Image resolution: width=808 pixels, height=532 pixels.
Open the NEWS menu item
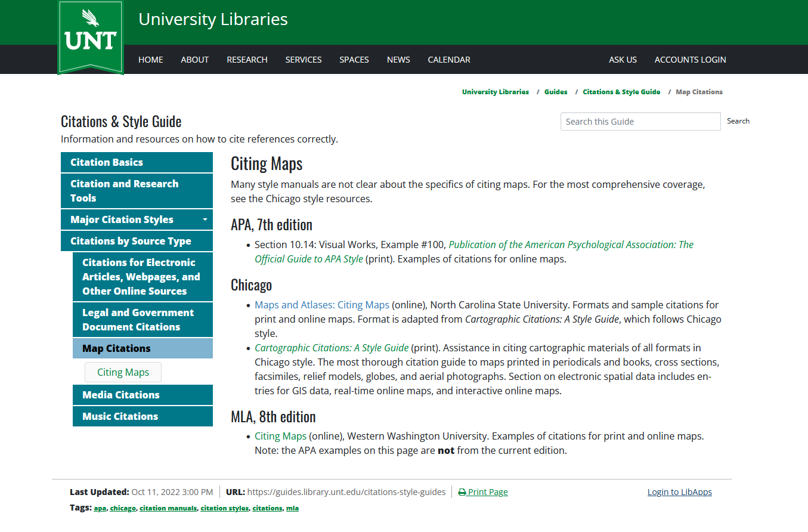pyautogui.click(x=398, y=60)
